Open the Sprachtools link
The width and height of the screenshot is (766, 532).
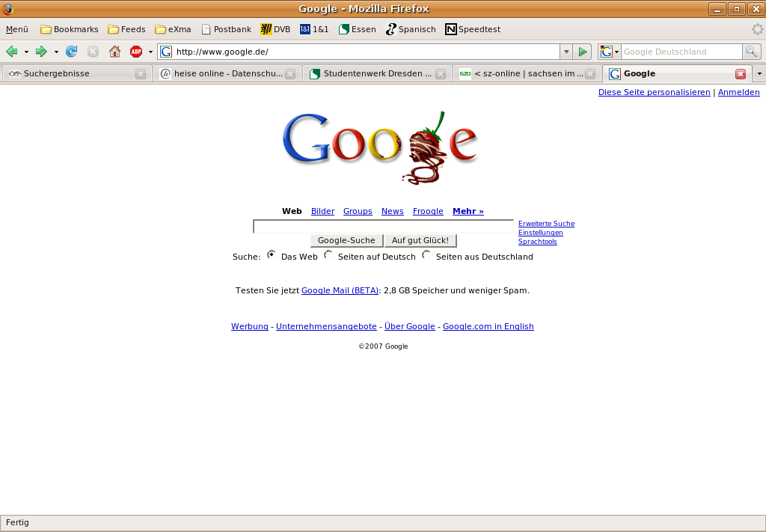coord(537,242)
